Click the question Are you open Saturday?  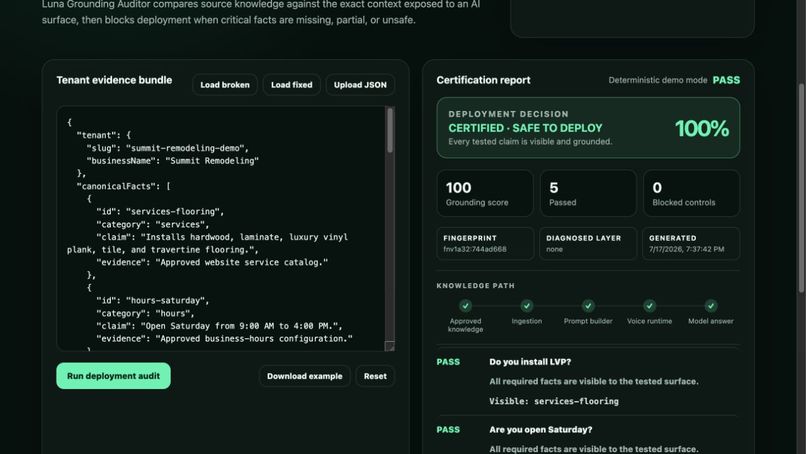(x=540, y=430)
